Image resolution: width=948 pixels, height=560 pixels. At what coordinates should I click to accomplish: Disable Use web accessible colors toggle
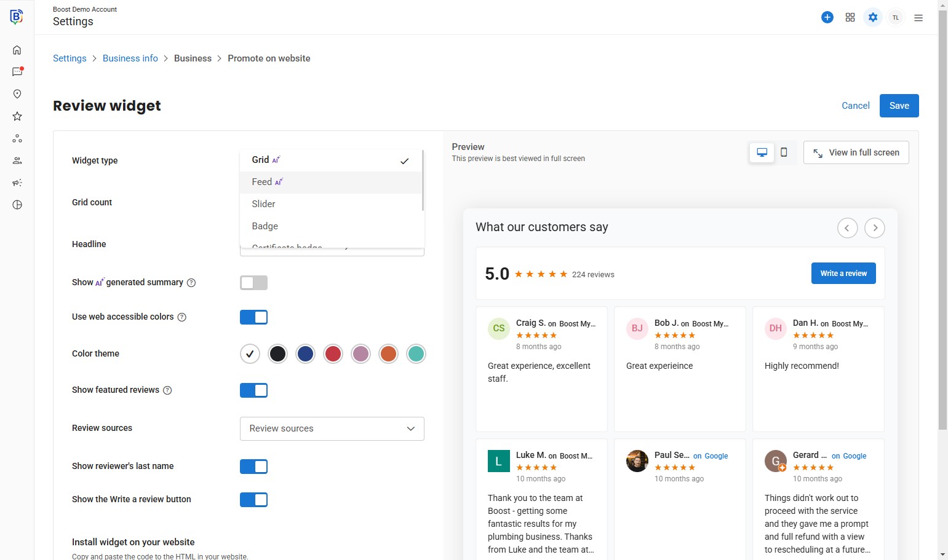253,317
